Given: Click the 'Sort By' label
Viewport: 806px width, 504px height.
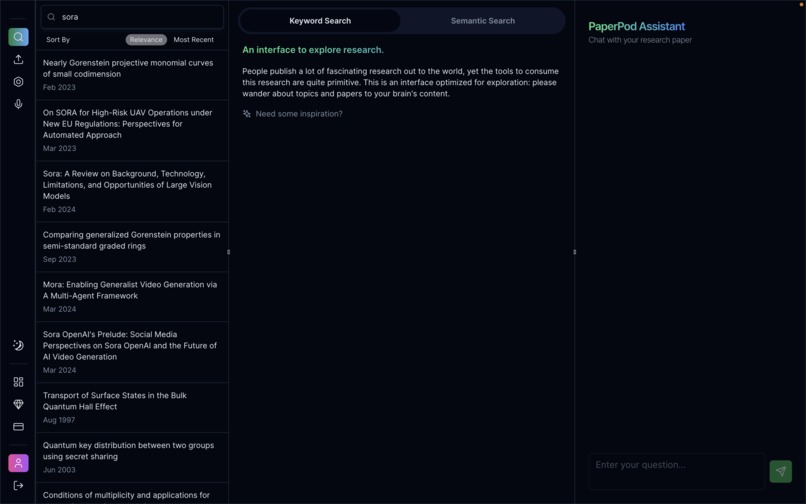Looking at the screenshot, I should [x=58, y=40].
